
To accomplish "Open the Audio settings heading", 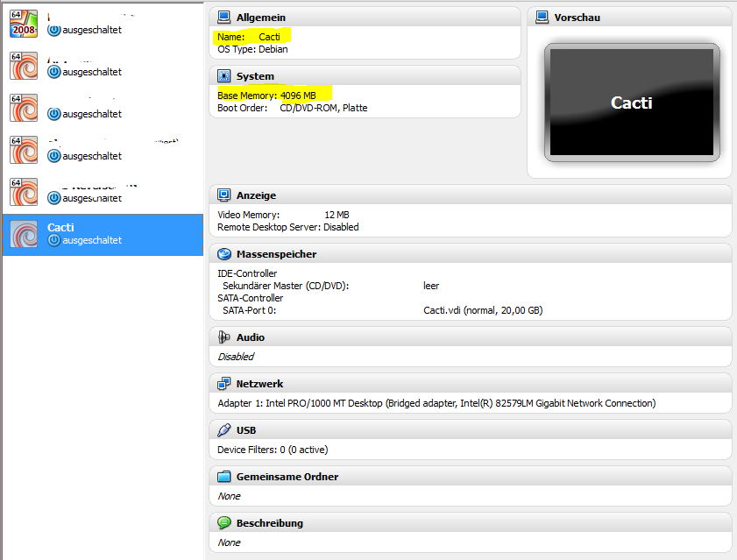I will tap(251, 337).
